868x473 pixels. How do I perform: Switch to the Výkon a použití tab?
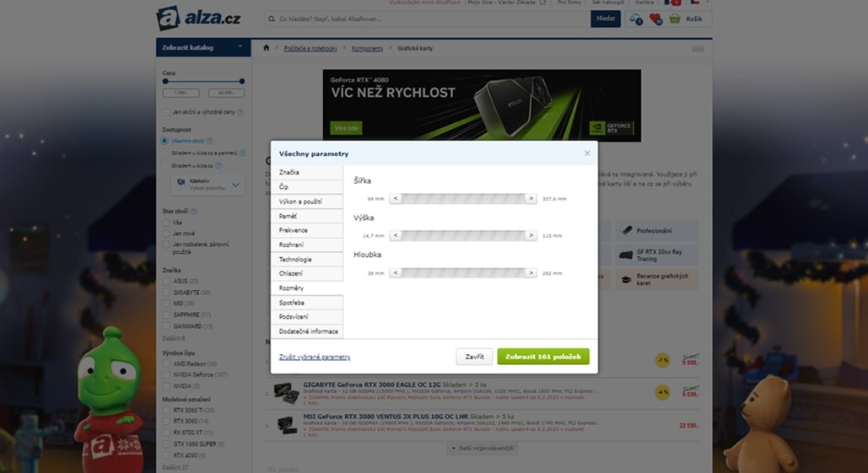pos(307,202)
